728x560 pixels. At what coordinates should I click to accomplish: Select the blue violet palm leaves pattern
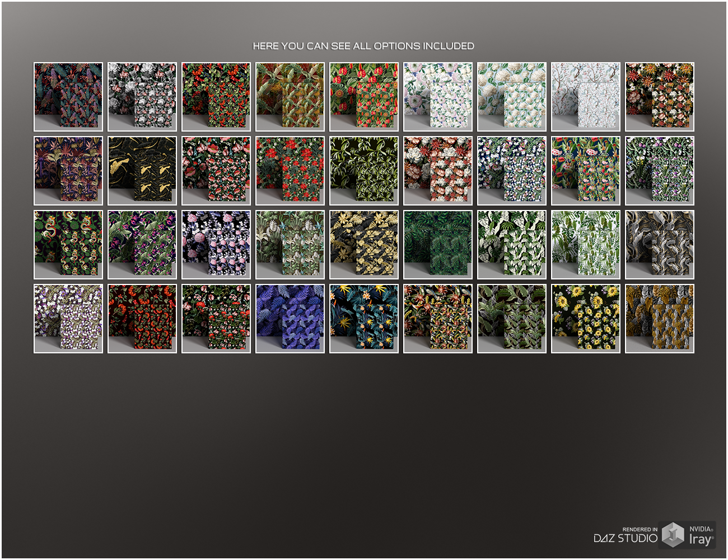click(290, 319)
